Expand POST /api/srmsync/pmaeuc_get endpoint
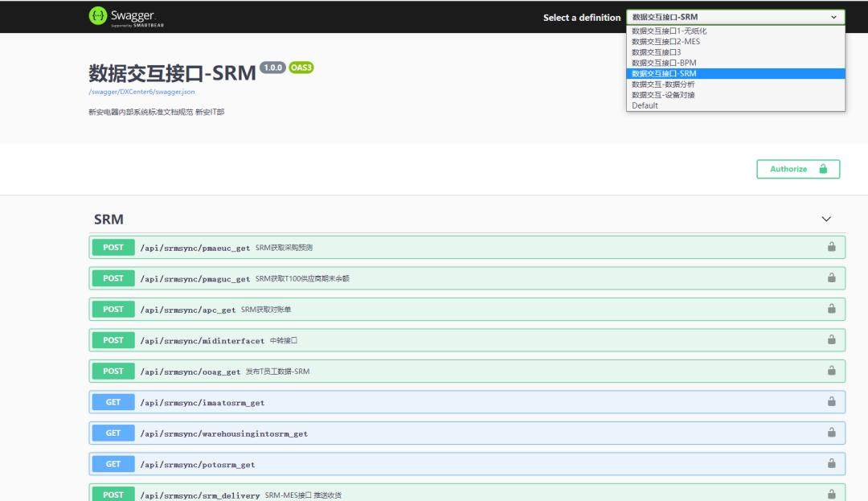The image size is (868, 501). coord(194,248)
